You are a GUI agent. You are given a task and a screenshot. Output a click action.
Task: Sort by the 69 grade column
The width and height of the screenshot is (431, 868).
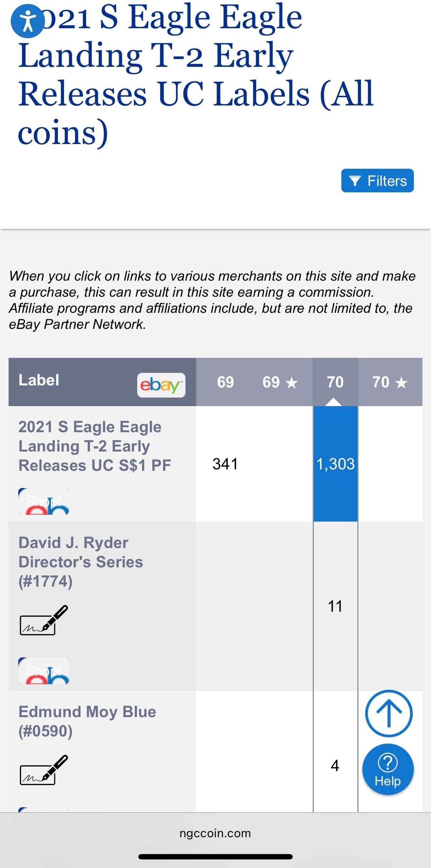(x=225, y=382)
